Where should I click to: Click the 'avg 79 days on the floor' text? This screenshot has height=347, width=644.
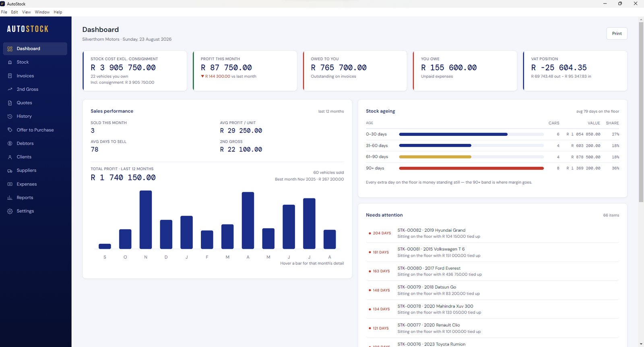click(x=598, y=111)
